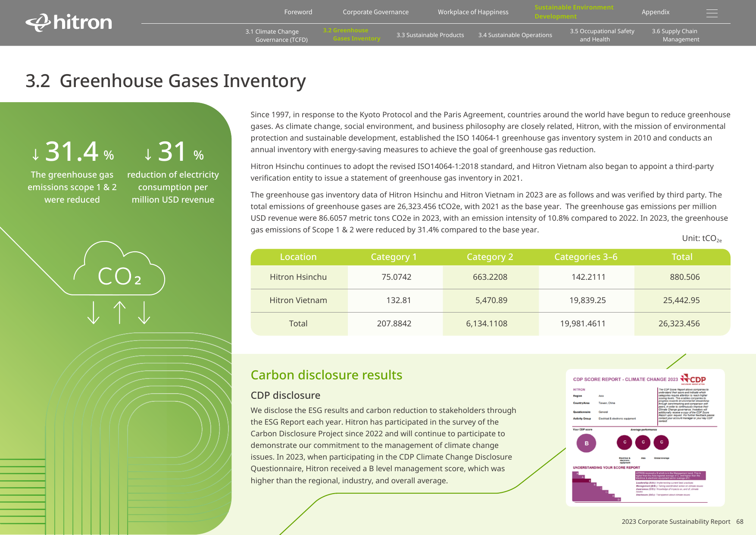Click the Unit: tCO2e label

pos(702,238)
